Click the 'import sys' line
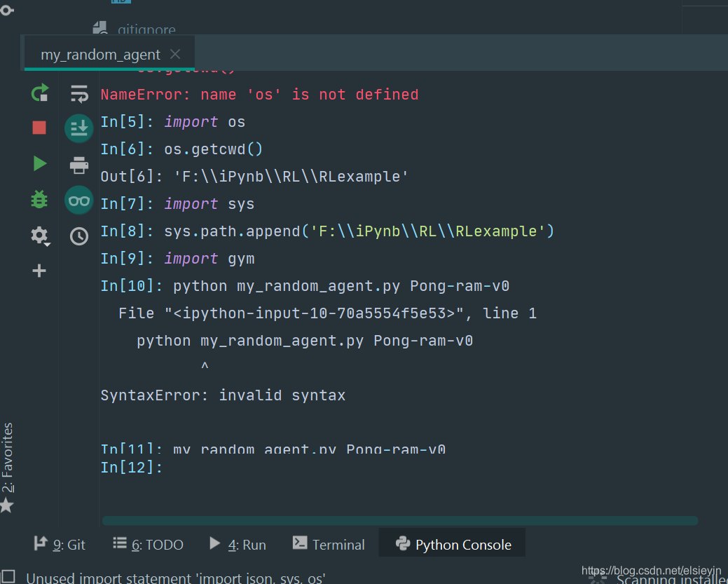The height and width of the screenshot is (584, 728). [x=178, y=204]
